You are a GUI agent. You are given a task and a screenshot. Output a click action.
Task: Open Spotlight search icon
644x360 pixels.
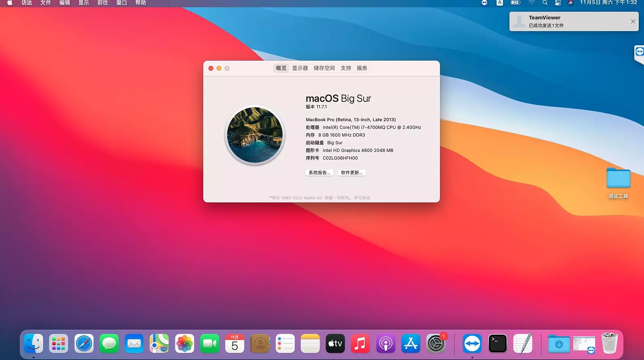point(545,3)
